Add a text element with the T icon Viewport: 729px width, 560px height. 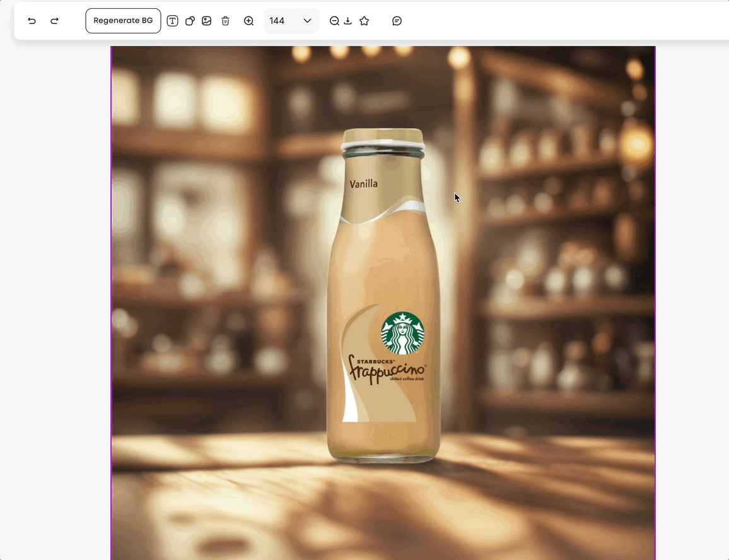pyautogui.click(x=173, y=21)
